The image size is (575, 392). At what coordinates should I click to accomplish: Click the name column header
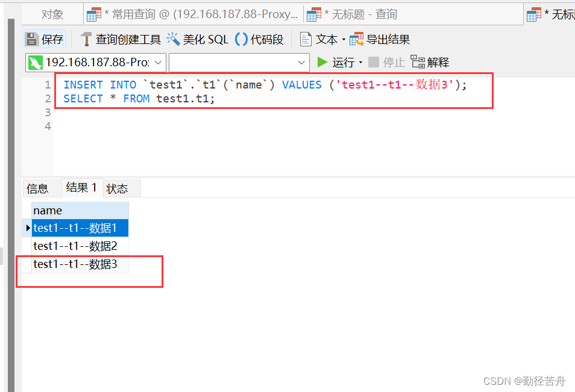click(80, 211)
